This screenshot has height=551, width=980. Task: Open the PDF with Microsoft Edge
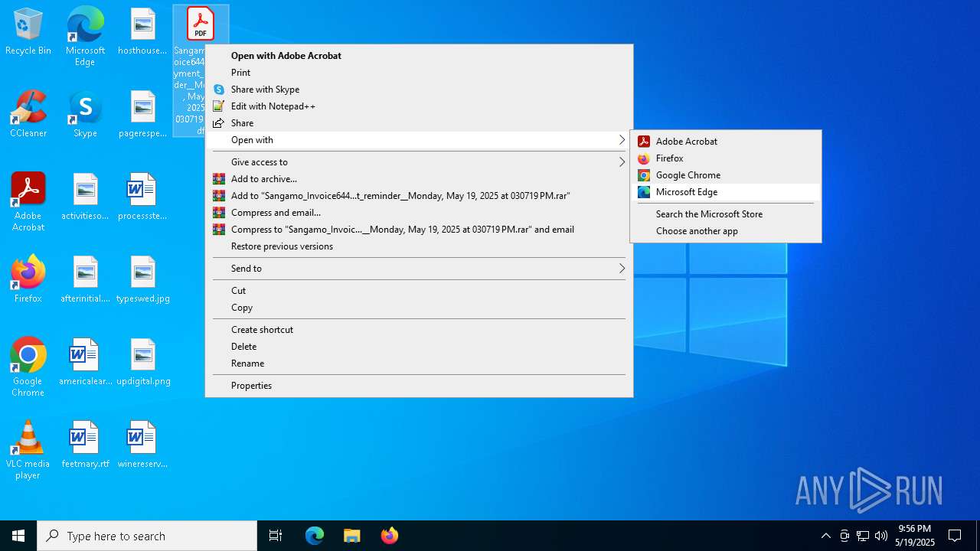tap(726, 192)
